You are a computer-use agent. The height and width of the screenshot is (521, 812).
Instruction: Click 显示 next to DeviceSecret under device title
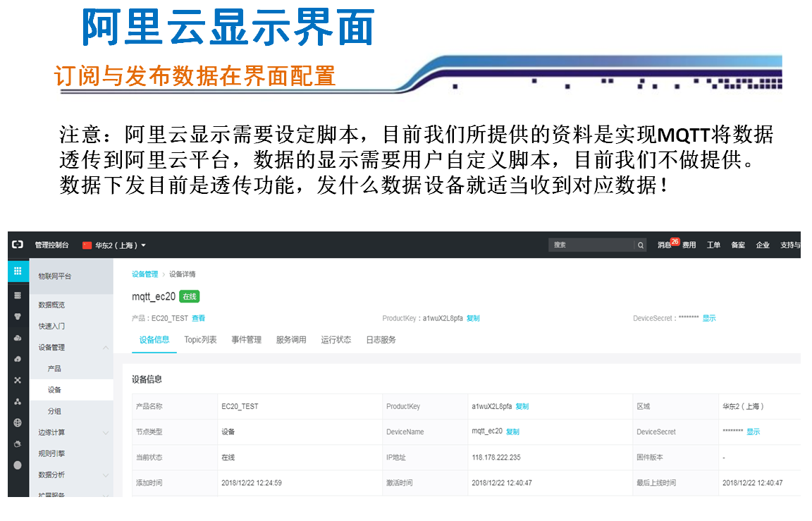point(710,318)
